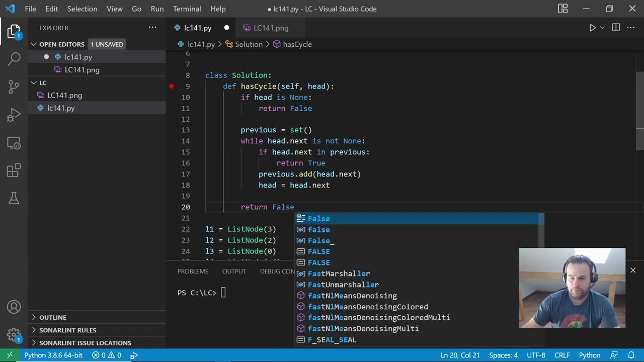Image resolution: width=644 pixels, height=362 pixels.
Task: Open the Search view icon
Action: 14,59
